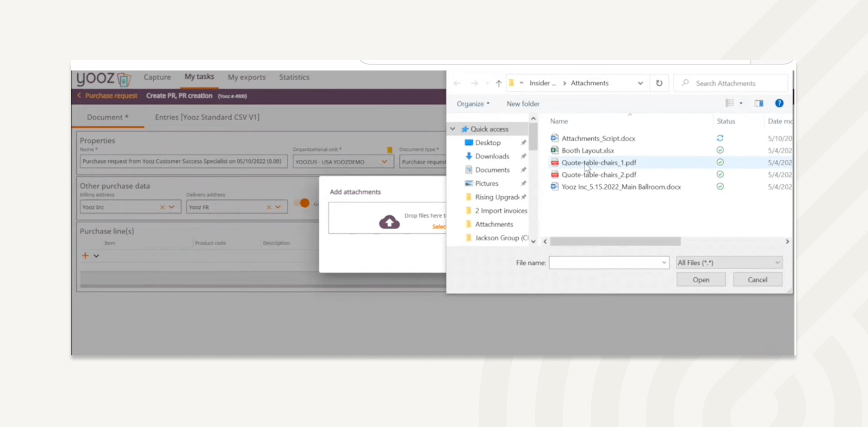Expand the Billing address dropdown
Image resolution: width=868 pixels, height=427 pixels.
(x=172, y=207)
